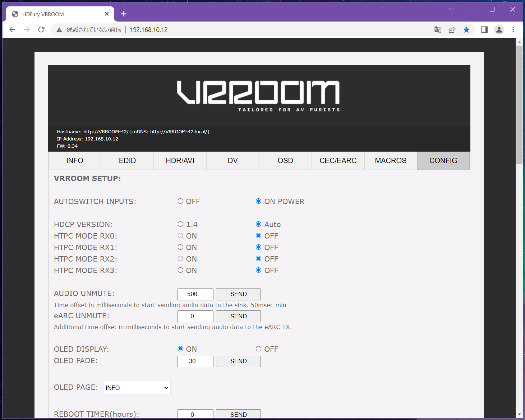Turn HTPC Mode RX0 ON

tap(180, 236)
